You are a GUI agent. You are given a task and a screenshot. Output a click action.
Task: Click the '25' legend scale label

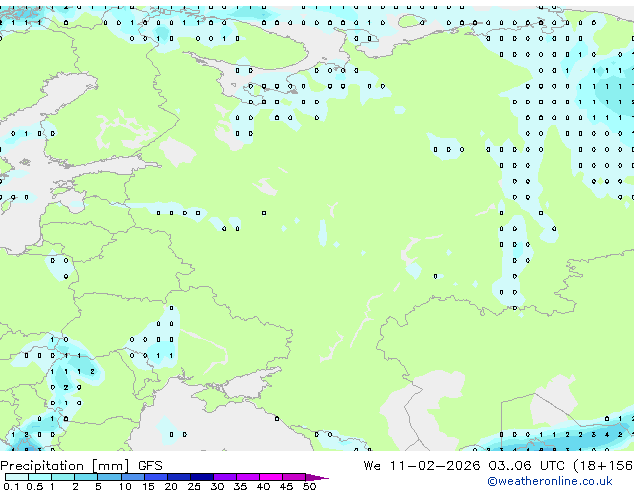194,486
